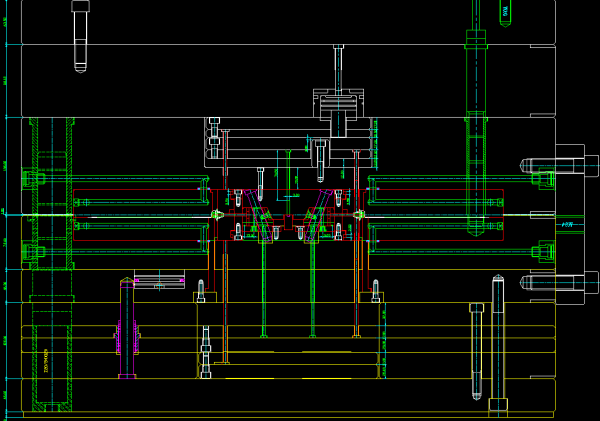Viewport: 600px width, 421px height.
Task: Select the small white block with magenta lines
Action: click(x=159, y=279)
